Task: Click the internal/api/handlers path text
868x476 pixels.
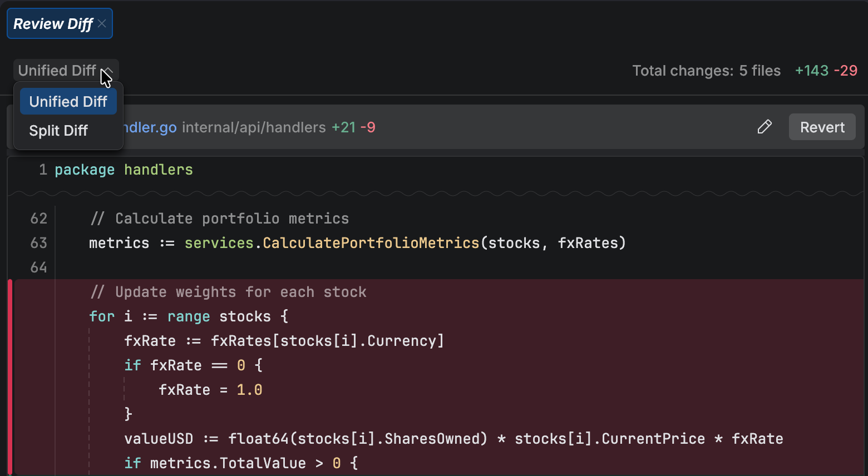Action: click(x=254, y=127)
